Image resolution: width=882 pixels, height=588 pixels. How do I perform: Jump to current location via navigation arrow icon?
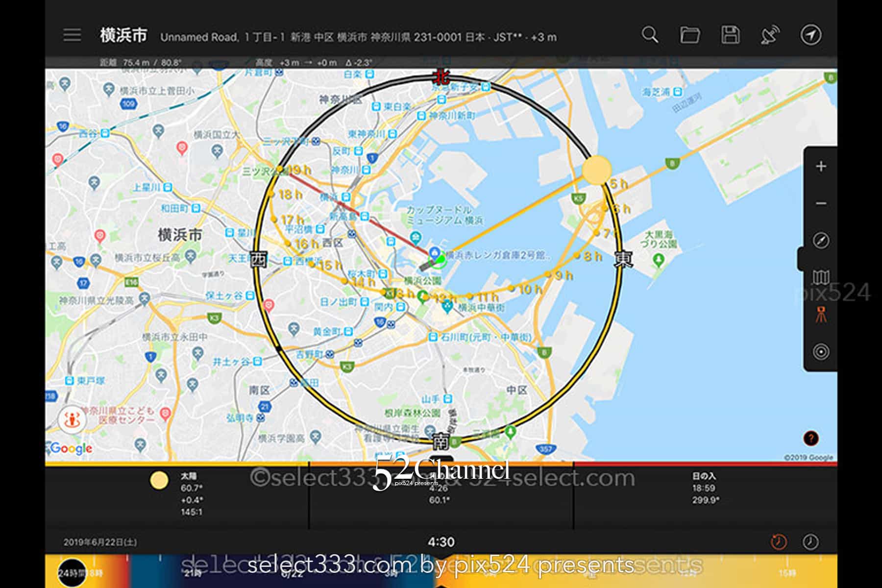pyautogui.click(x=812, y=35)
